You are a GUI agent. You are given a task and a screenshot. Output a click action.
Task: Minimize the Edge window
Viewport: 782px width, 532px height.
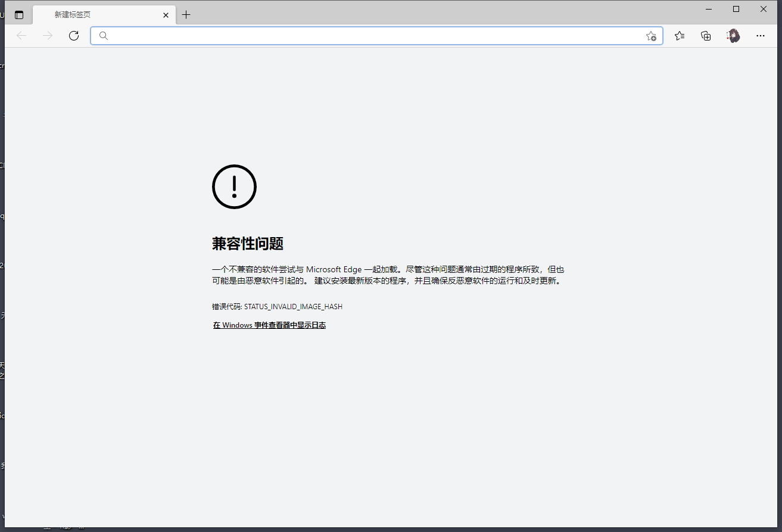point(709,9)
